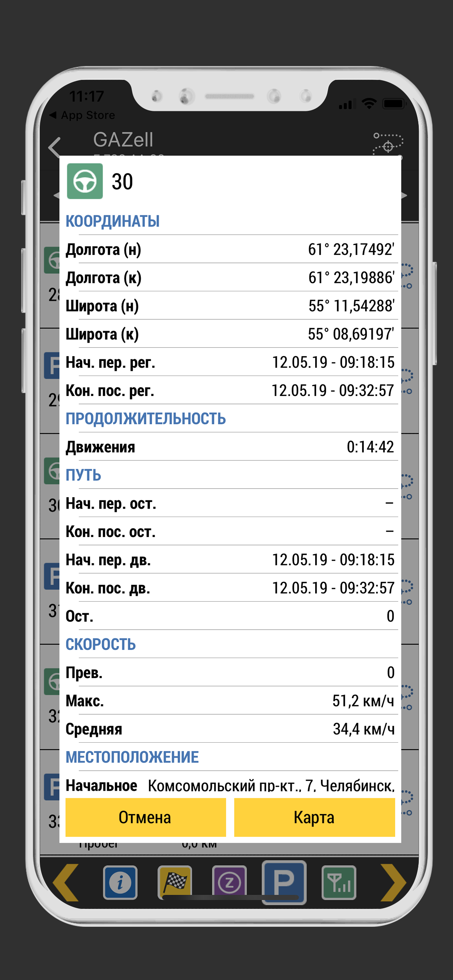
Task: Select the blue parking P tab
Action: (x=284, y=882)
